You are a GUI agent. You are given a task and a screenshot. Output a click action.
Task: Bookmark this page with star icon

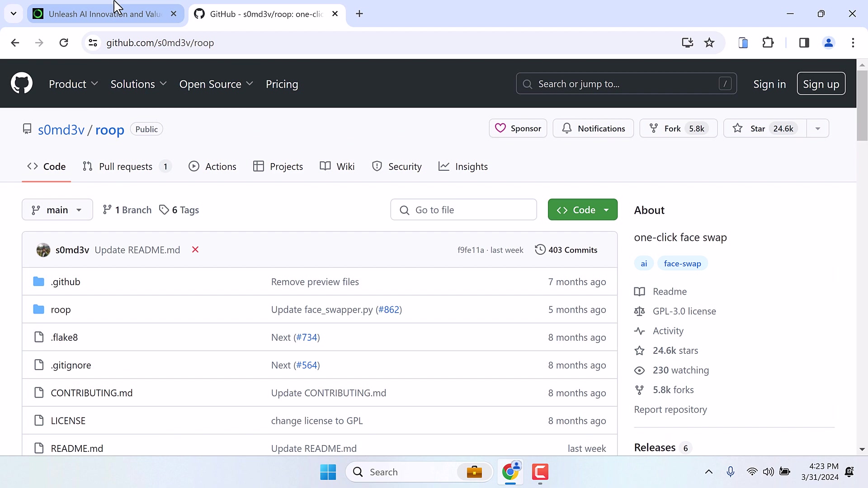(x=709, y=43)
